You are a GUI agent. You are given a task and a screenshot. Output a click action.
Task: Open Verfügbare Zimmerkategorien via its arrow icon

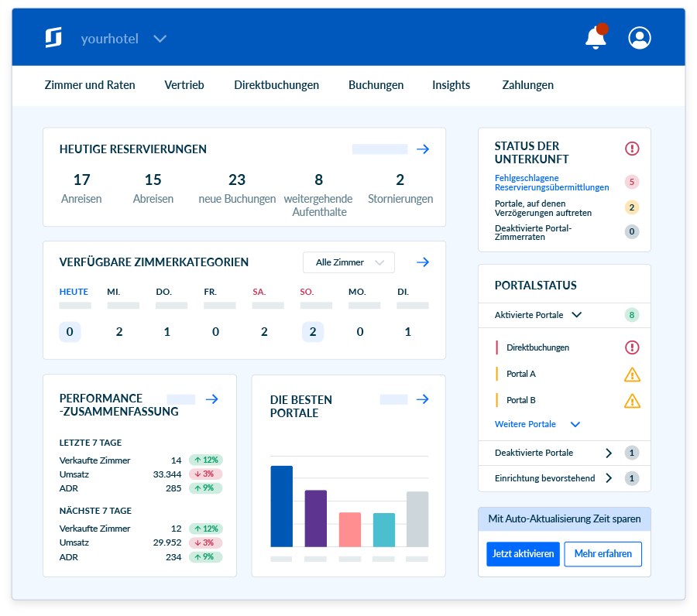pyautogui.click(x=423, y=262)
